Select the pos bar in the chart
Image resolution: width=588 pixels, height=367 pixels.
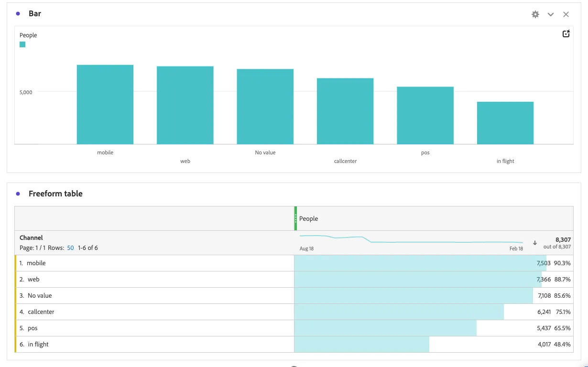point(425,115)
